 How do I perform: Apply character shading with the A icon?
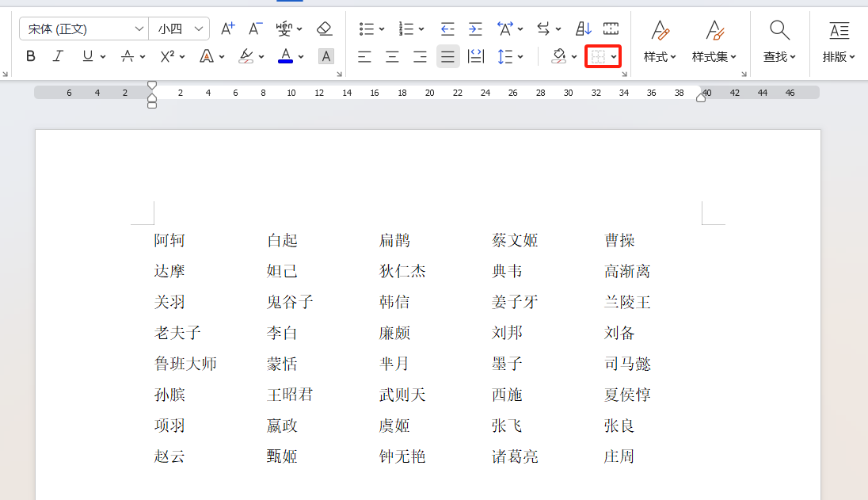(x=325, y=56)
